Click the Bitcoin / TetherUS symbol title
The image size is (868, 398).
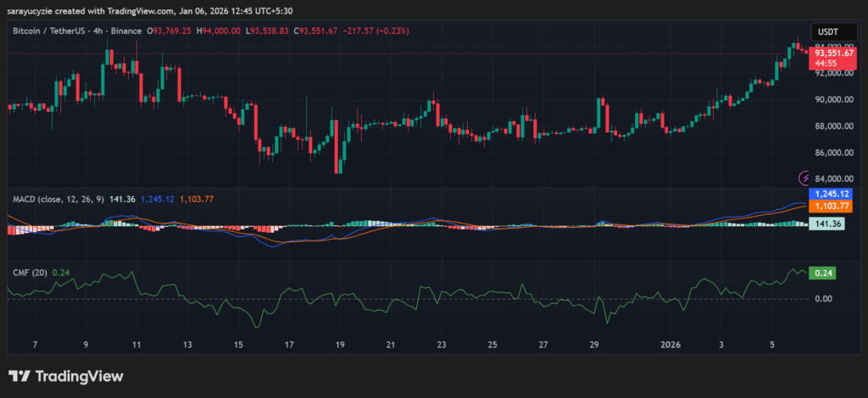pos(50,31)
